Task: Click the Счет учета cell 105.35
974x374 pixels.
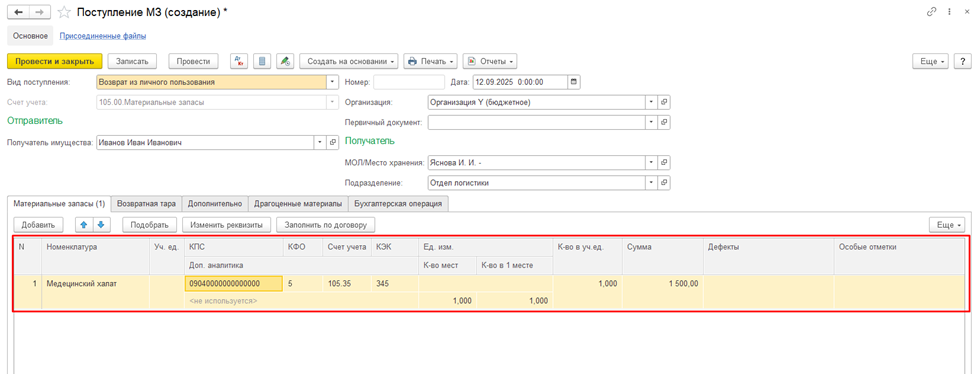Action: coord(347,283)
